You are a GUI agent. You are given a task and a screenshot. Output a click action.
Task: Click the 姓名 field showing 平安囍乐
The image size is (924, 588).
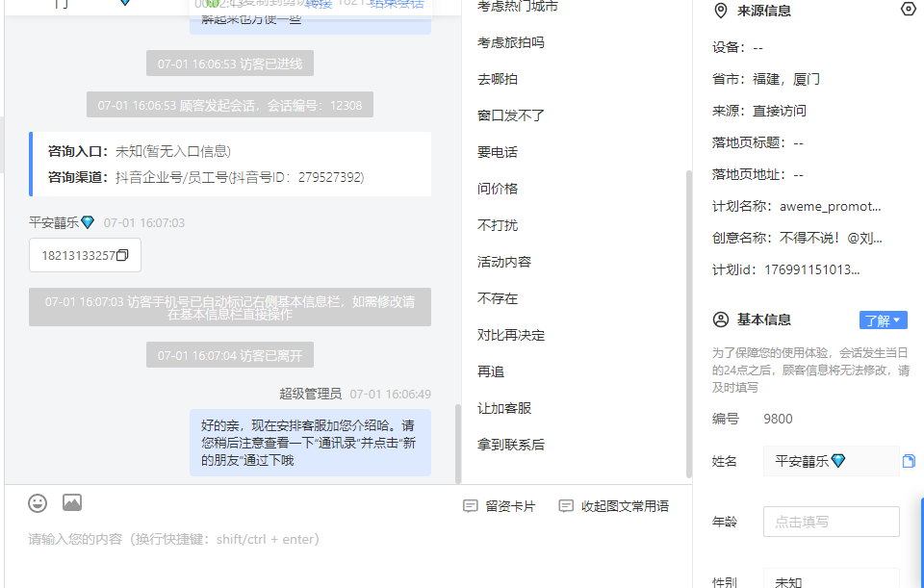831,461
